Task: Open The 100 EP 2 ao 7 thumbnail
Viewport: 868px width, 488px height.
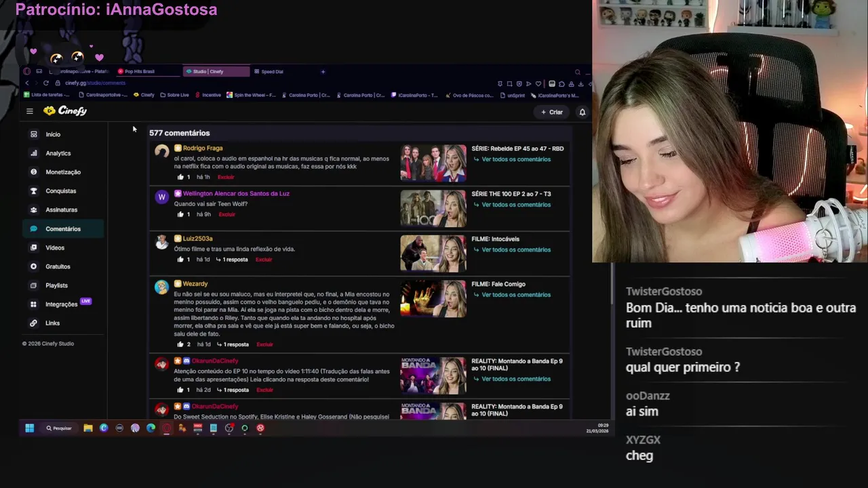Action: tap(433, 208)
